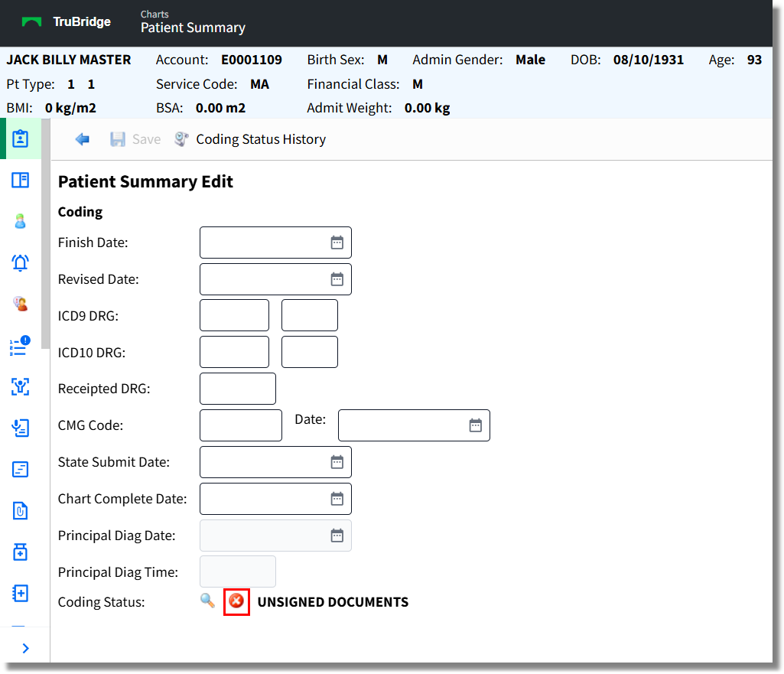Click the CMG Code input field
The width and height of the screenshot is (784, 674).
pos(240,425)
